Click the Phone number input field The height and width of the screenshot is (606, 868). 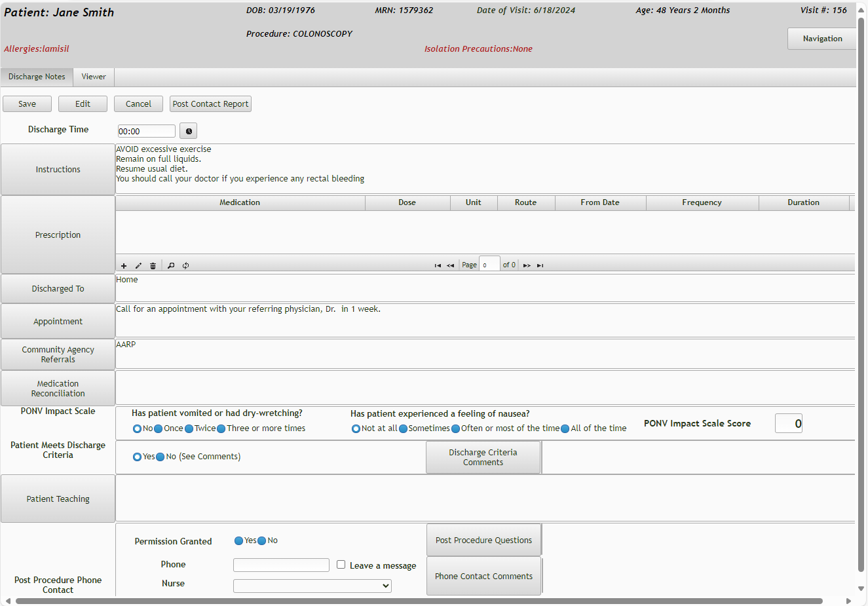[x=281, y=565]
